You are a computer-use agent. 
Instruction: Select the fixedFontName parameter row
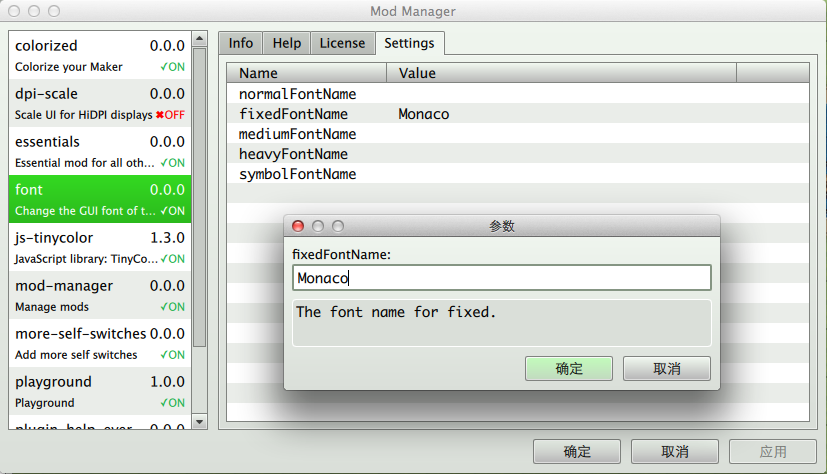point(518,114)
